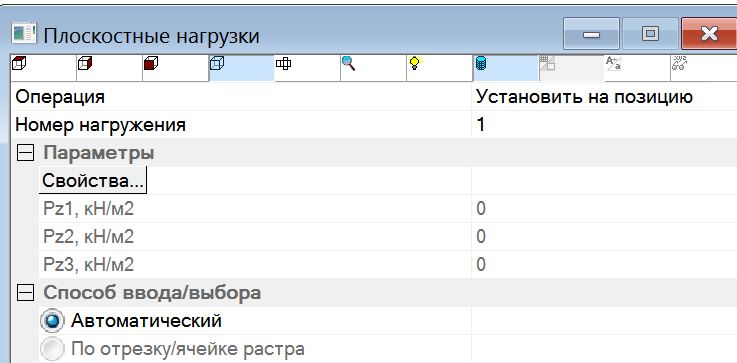Click the Способ ввода/выбора heading text
Screen dimensions: 737x363
[152, 293]
